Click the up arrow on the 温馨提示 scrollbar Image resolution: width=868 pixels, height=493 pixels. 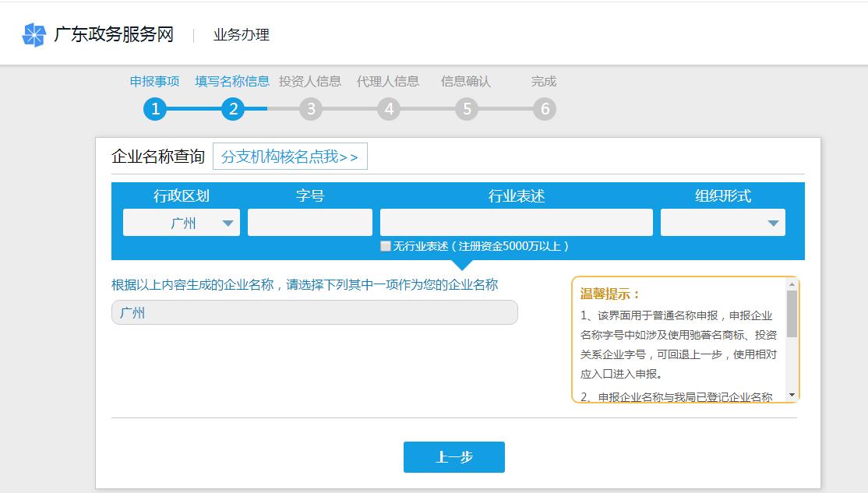[792, 284]
